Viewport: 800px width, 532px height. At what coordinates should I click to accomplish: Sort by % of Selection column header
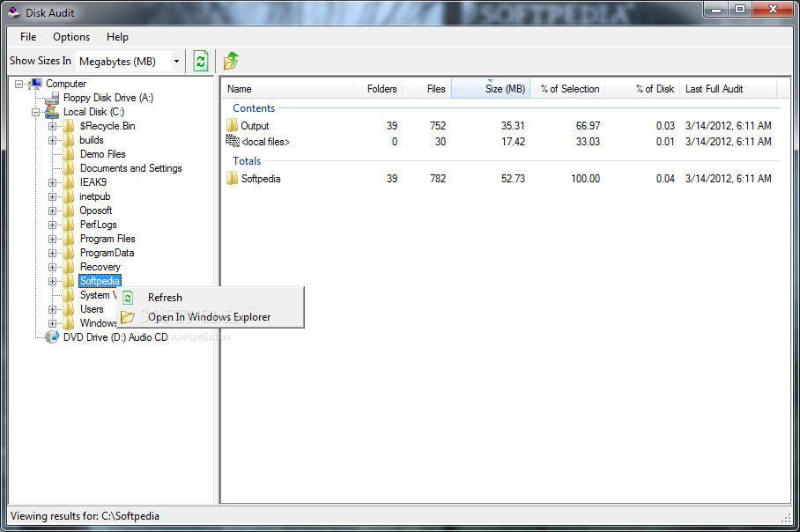point(568,89)
